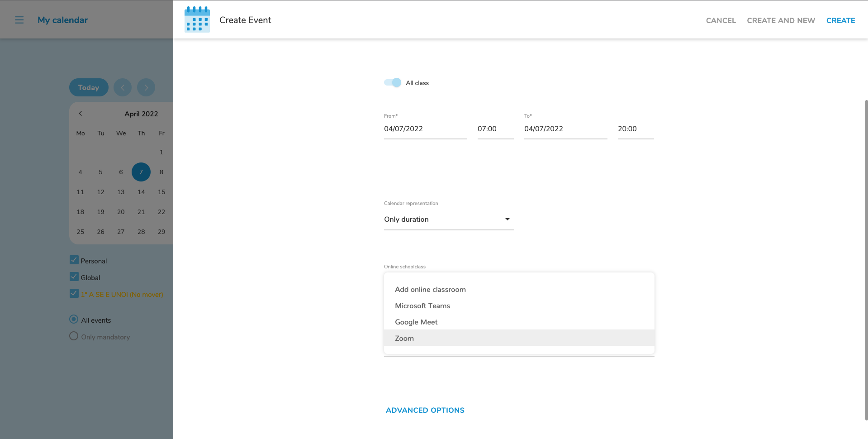Click the From start time field 07:00
The height and width of the screenshot is (439, 868).
coord(495,129)
